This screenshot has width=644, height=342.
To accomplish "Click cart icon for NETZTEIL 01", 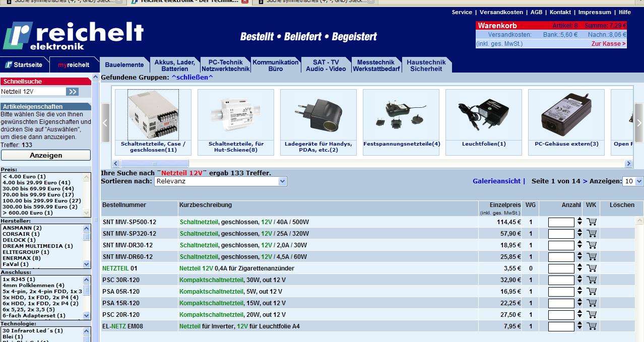I will (x=592, y=268).
